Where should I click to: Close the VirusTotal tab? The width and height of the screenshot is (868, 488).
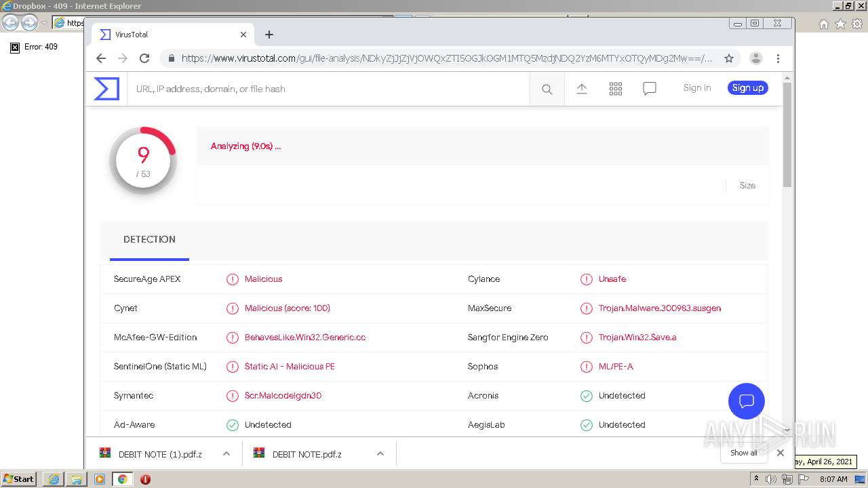(x=243, y=35)
